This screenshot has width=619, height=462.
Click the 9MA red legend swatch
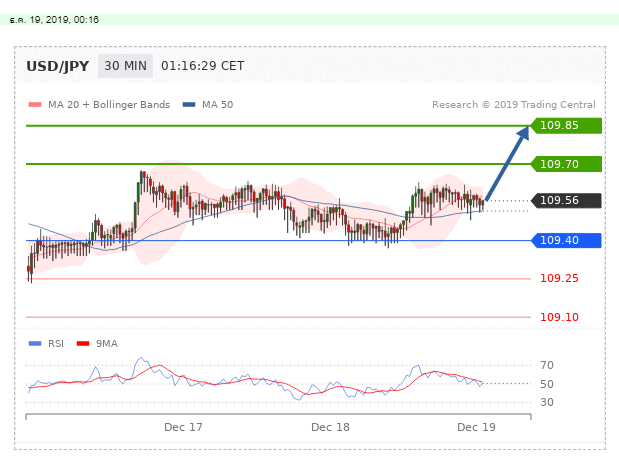click(83, 344)
